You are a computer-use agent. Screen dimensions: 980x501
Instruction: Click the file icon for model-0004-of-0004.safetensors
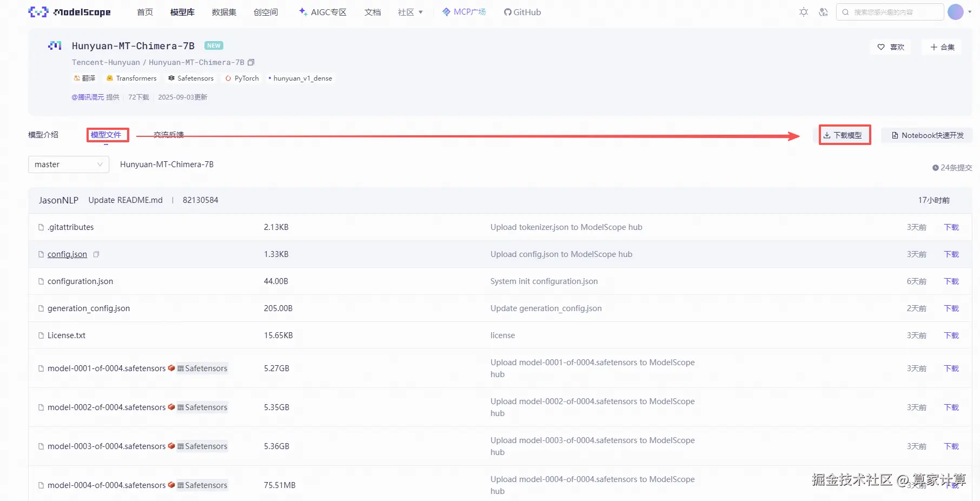(41, 485)
